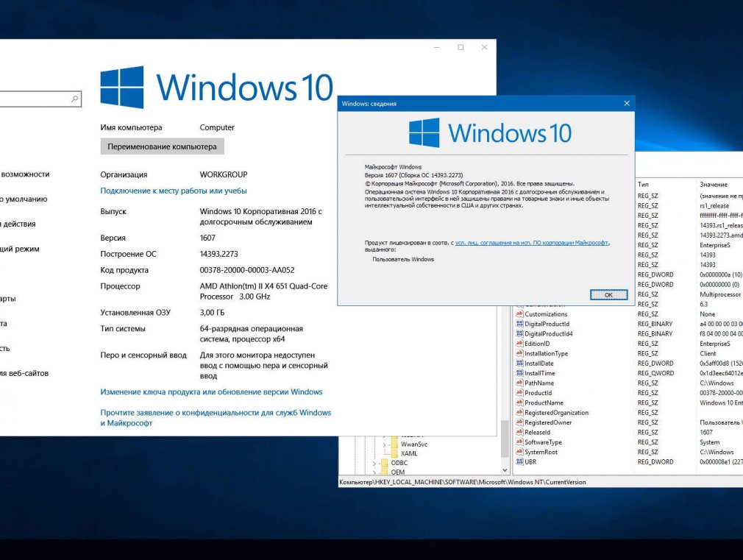Select ProductId string value icon
Screen dimensions: 743x560
(519, 393)
